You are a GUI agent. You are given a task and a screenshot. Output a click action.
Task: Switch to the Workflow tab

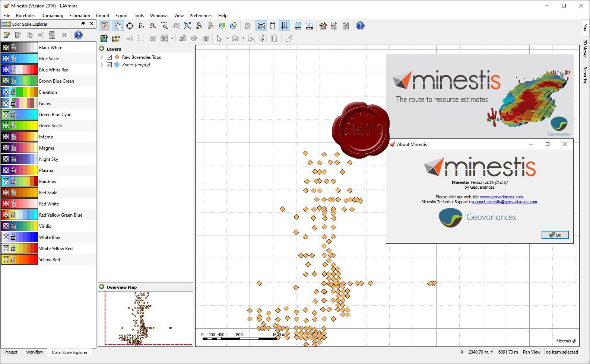(x=35, y=352)
